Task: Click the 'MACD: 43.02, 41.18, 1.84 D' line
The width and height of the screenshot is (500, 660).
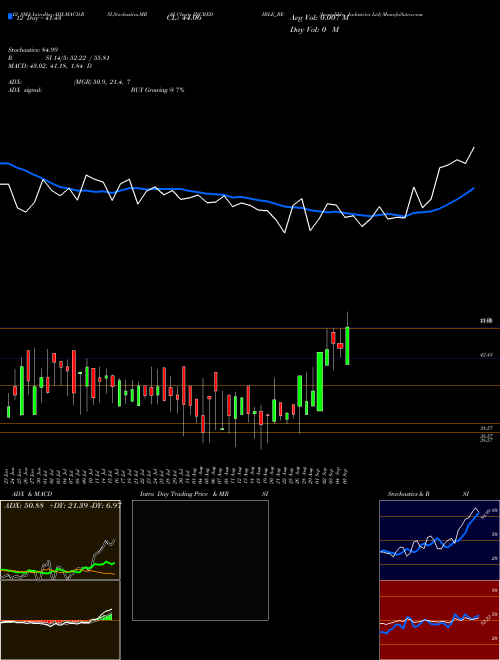Action: point(50,66)
